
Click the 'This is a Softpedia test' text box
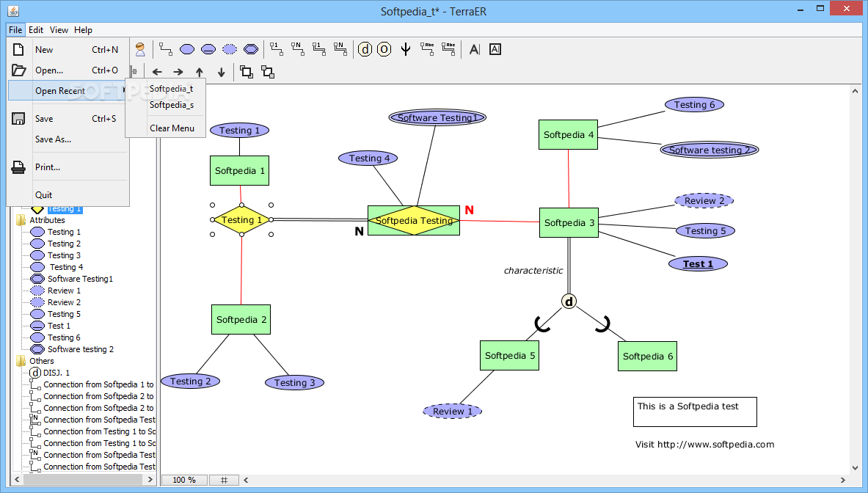tap(695, 412)
